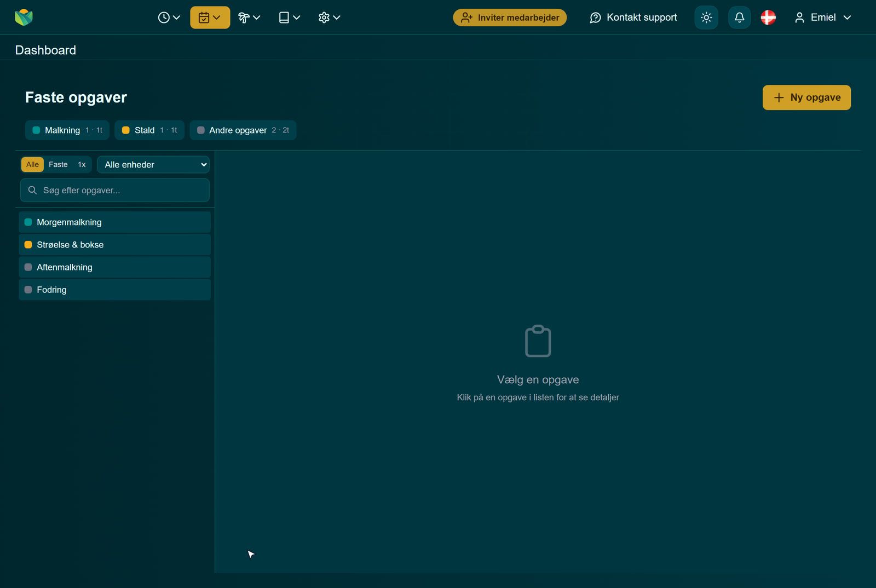Open the Strøelse & bokse task
The height and width of the screenshot is (588, 876).
pos(115,245)
